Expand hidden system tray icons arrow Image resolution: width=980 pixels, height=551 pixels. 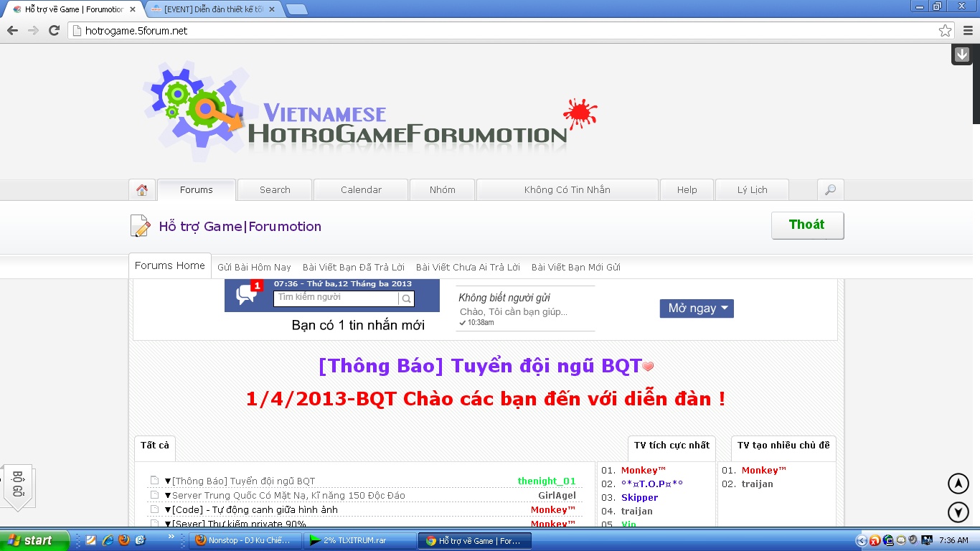(862, 540)
